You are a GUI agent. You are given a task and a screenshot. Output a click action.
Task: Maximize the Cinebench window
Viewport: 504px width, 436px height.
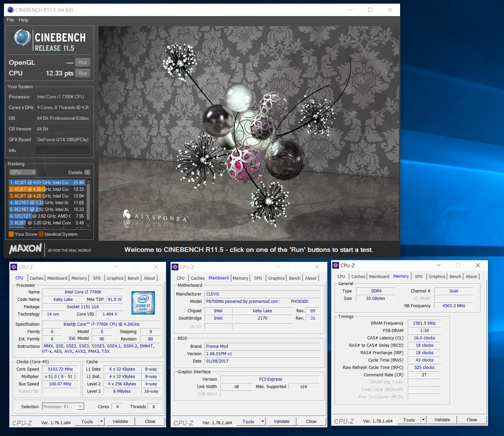click(370, 10)
